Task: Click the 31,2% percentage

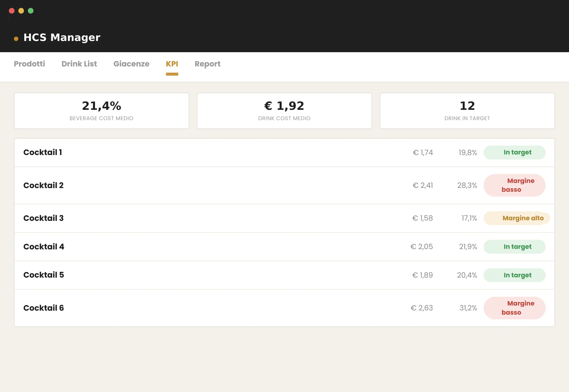Action: tap(468, 308)
